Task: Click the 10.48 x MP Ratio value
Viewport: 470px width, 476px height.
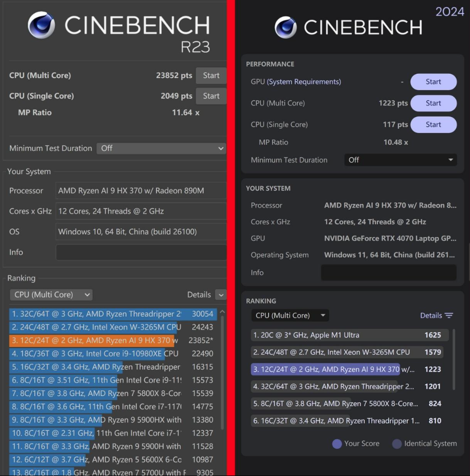Action: click(396, 142)
